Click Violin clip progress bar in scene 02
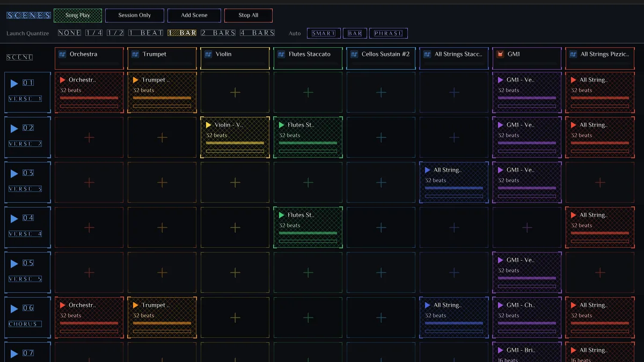The width and height of the screenshot is (644, 362). tap(235, 143)
